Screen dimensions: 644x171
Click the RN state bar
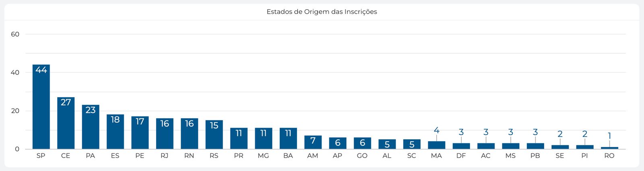189,134
